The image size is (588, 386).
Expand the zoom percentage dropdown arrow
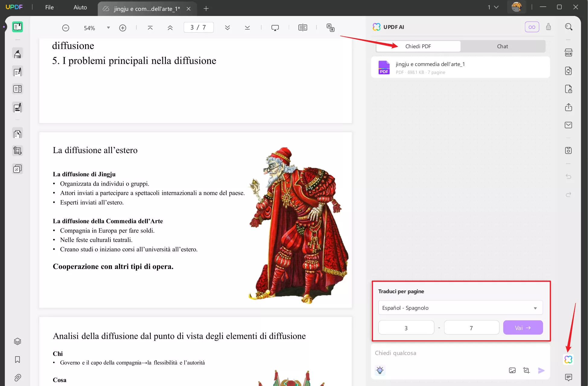[108, 28]
